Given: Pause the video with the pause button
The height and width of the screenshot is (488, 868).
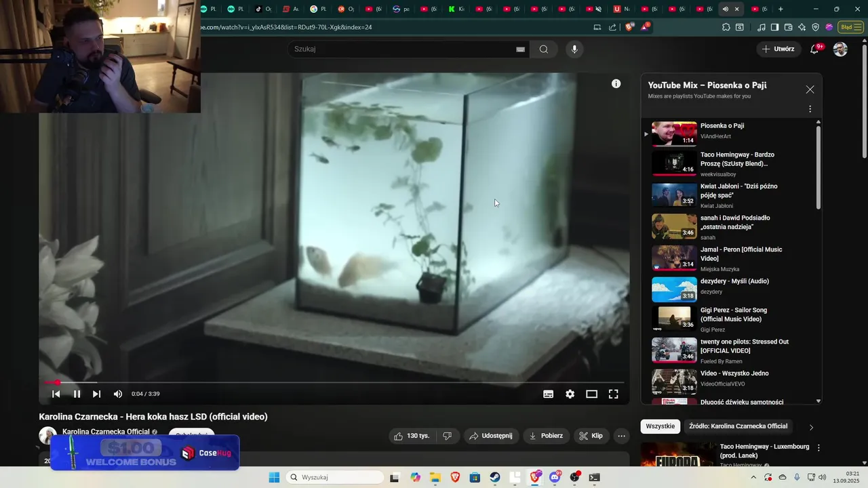Looking at the screenshot, I should click(x=77, y=394).
